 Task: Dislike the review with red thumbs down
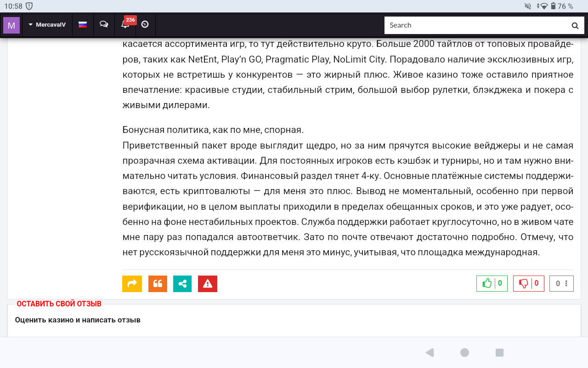(x=528, y=283)
